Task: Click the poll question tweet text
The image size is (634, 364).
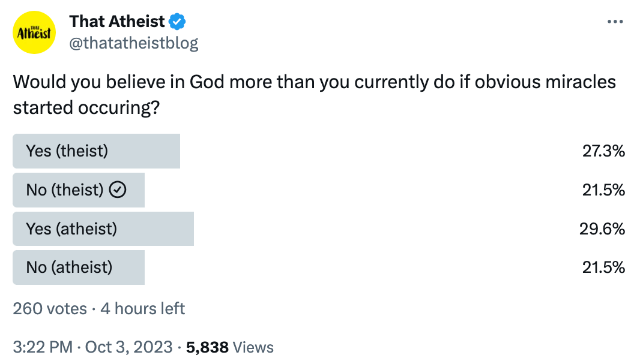Action: click(315, 95)
